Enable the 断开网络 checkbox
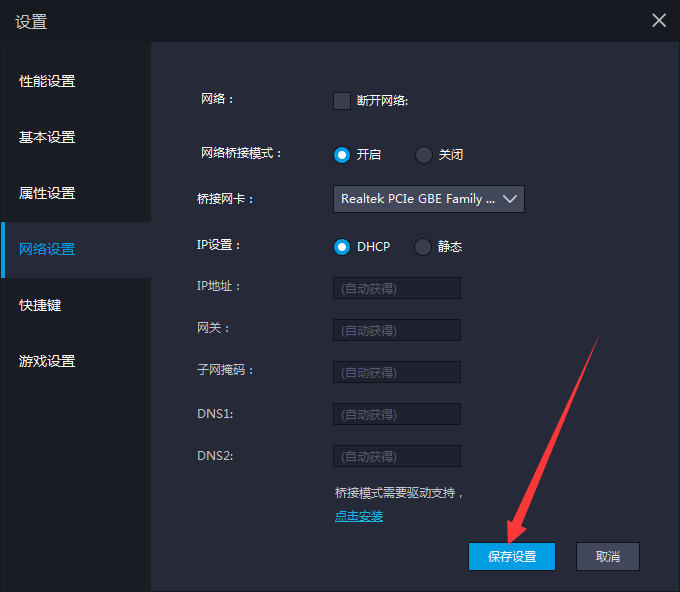Screen dimensions: 680x592 [x=342, y=100]
